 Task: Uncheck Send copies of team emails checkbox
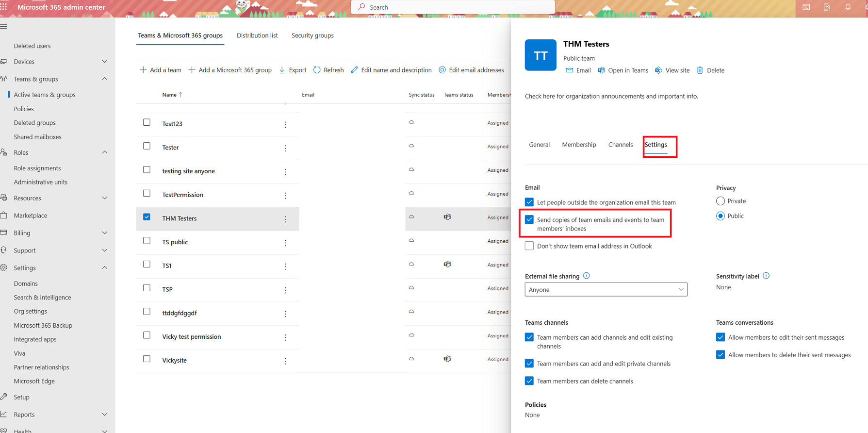point(529,219)
